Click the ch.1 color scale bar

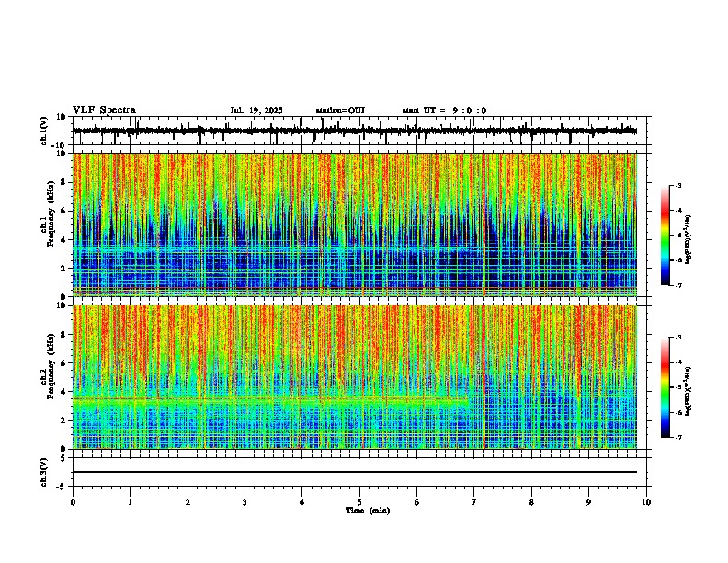tap(665, 236)
